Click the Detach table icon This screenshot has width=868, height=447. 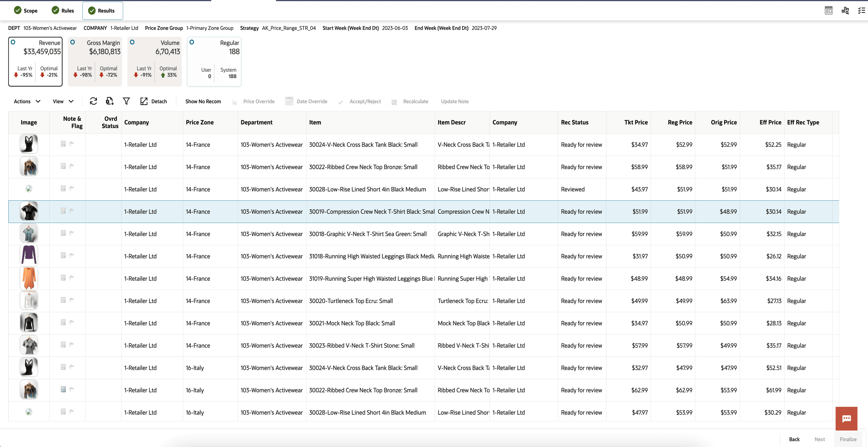pyautogui.click(x=144, y=101)
